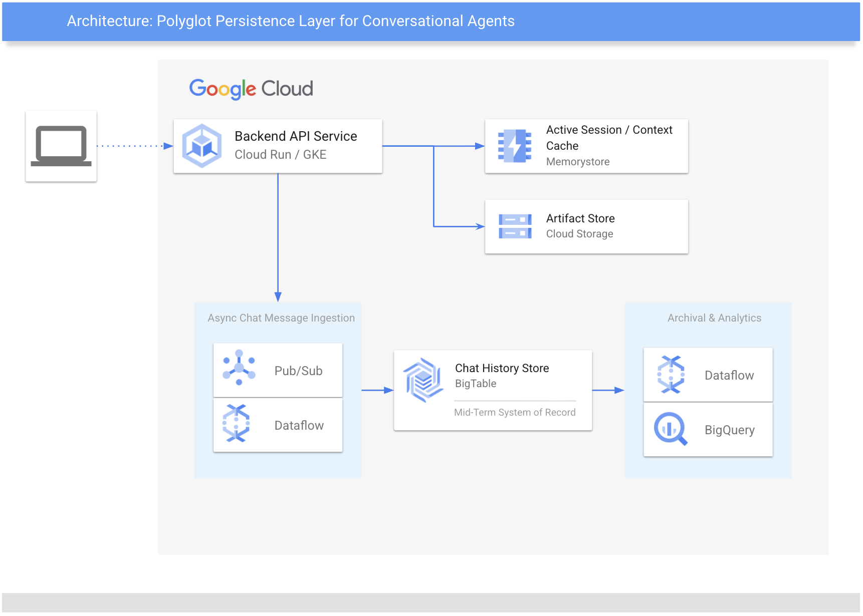Click the Archival & Analytics group header

click(x=714, y=318)
